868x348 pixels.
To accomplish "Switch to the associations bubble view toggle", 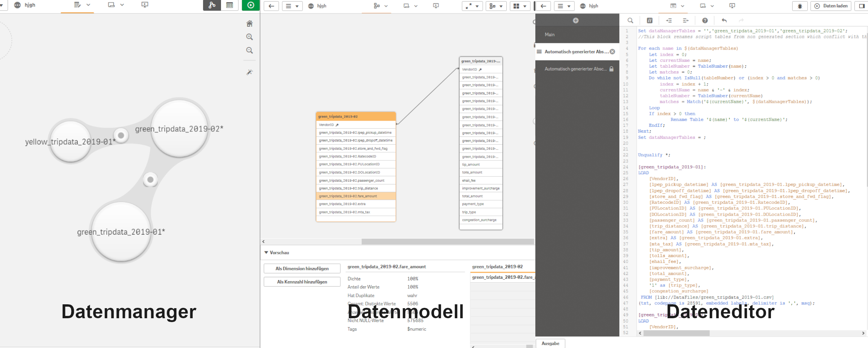I will coord(212,5).
